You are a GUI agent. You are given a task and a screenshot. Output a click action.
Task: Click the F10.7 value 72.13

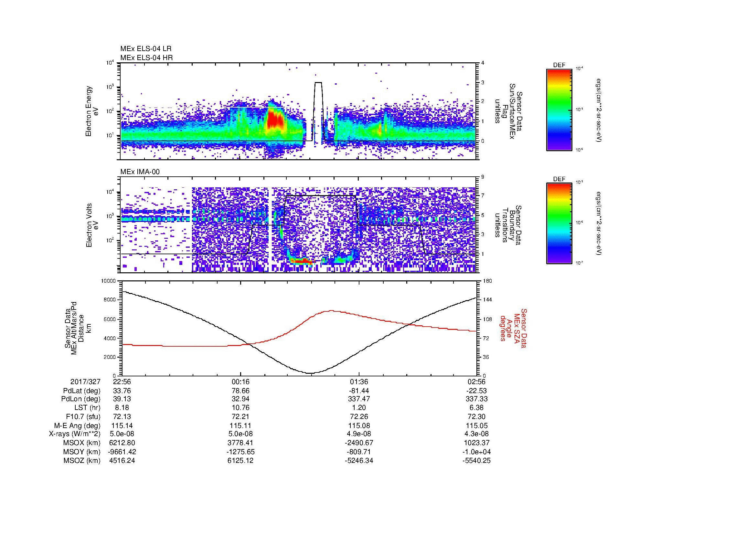click(x=122, y=417)
